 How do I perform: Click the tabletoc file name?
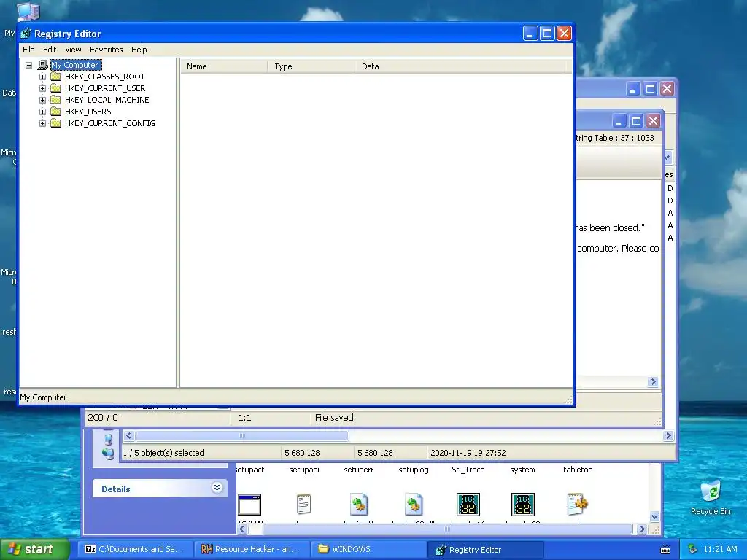[578, 470]
